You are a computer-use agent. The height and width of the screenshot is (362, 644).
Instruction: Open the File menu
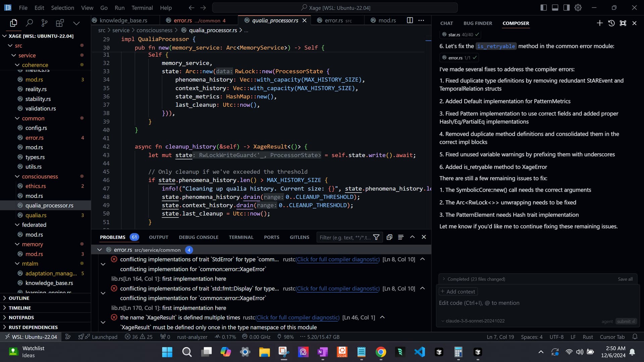coord(23,8)
